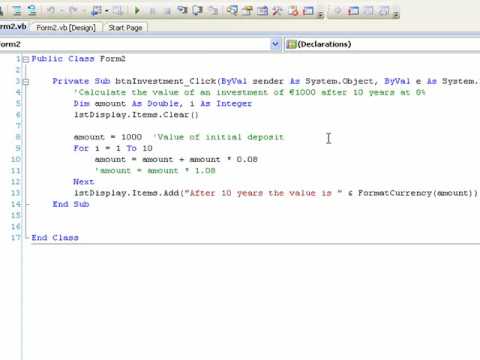Open the Toolbox via hammer-wrench icon
This screenshot has width=480, height=360.
point(277,11)
